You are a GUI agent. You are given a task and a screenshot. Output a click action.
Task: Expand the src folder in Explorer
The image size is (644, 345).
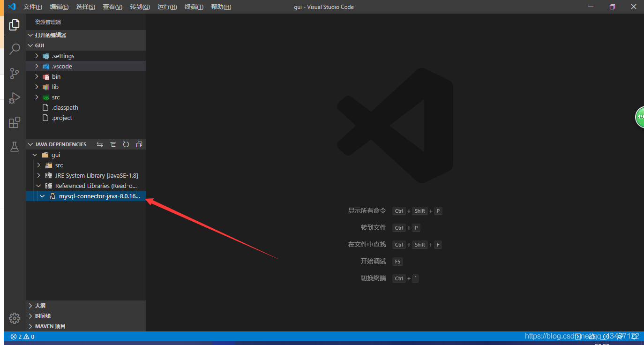pos(86,97)
